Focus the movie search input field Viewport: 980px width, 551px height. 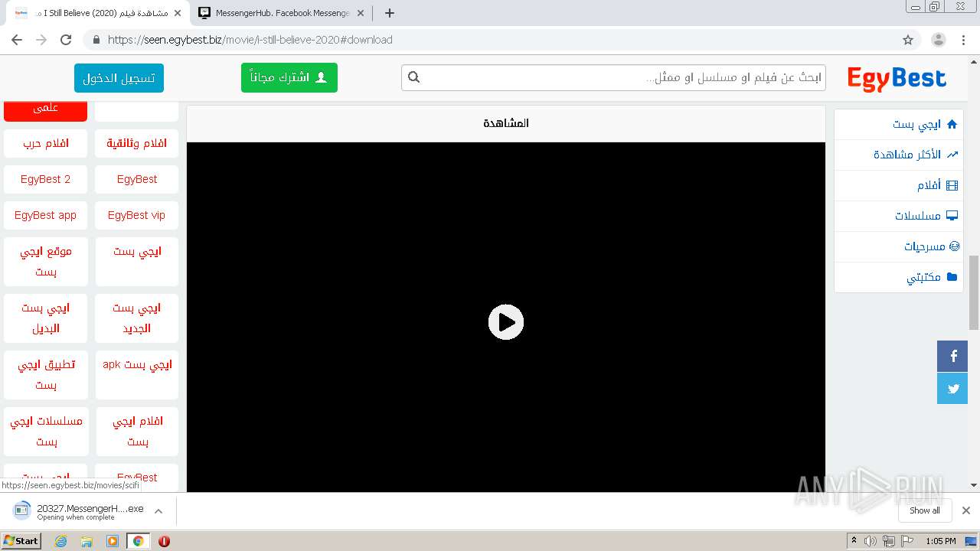613,77
